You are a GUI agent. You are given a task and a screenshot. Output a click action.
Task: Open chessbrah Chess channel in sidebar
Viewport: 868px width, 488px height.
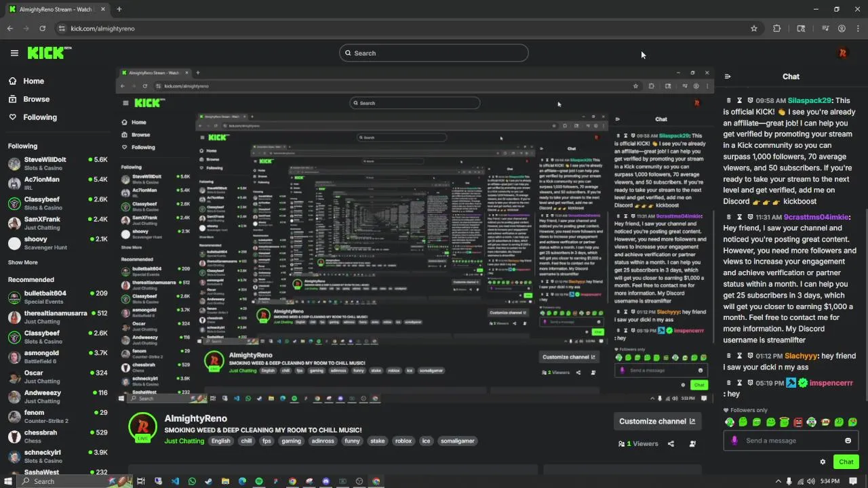point(58,436)
